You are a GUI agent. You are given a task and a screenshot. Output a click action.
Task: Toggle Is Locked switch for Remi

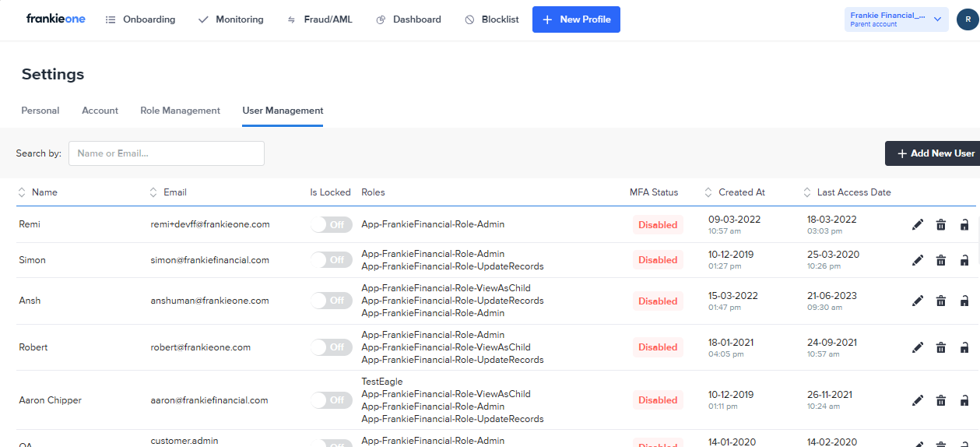(331, 225)
